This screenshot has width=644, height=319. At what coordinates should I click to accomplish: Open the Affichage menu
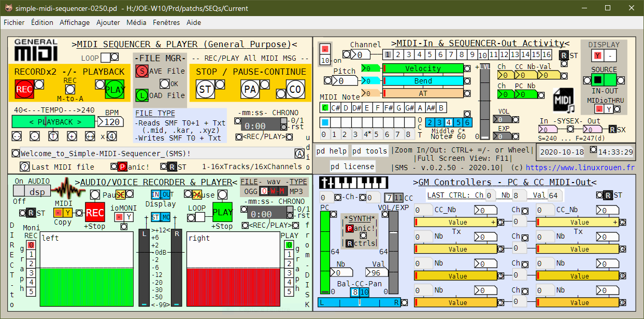point(75,22)
